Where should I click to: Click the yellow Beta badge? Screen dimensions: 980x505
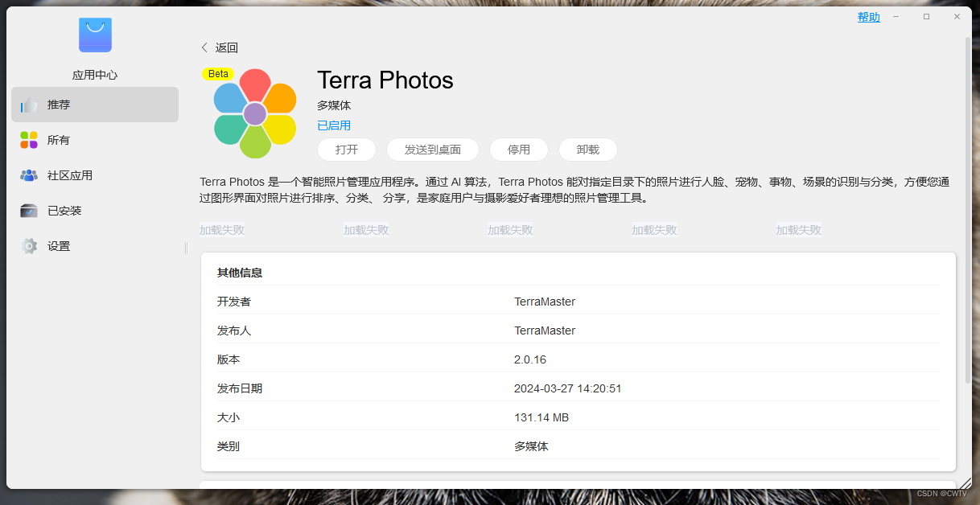[x=218, y=73]
